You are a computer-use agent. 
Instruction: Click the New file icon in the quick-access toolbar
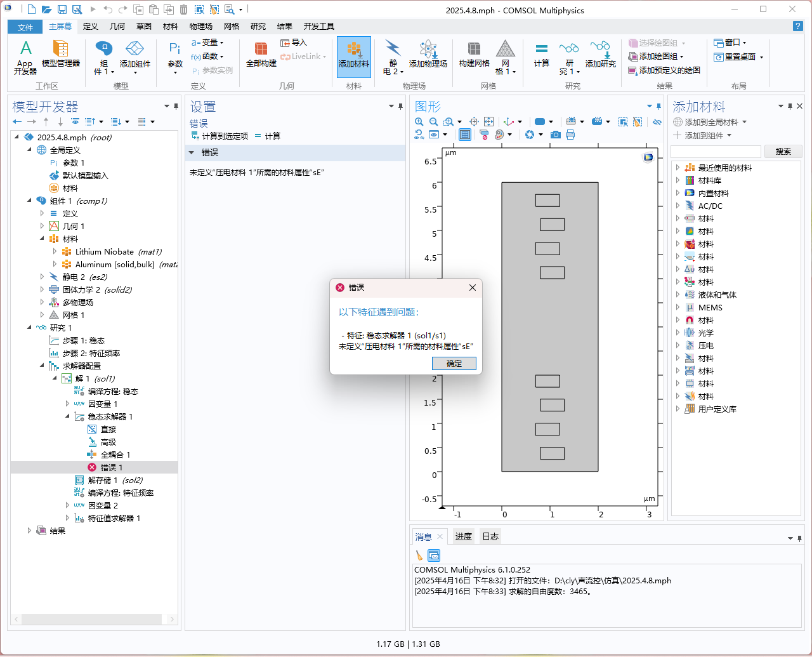pyautogui.click(x=32, y=10)
